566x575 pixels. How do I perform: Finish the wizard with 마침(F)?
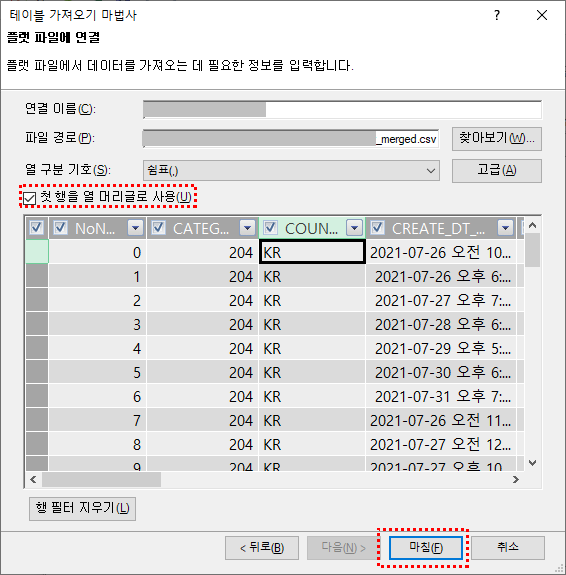(426, 548)
